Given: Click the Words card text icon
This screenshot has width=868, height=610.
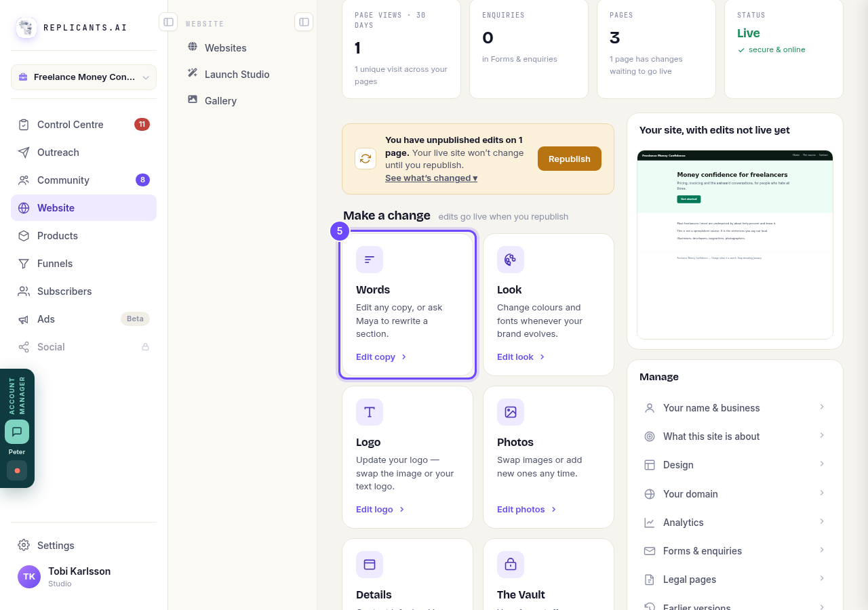Looking at the screenshot, I should pos(370,260).
